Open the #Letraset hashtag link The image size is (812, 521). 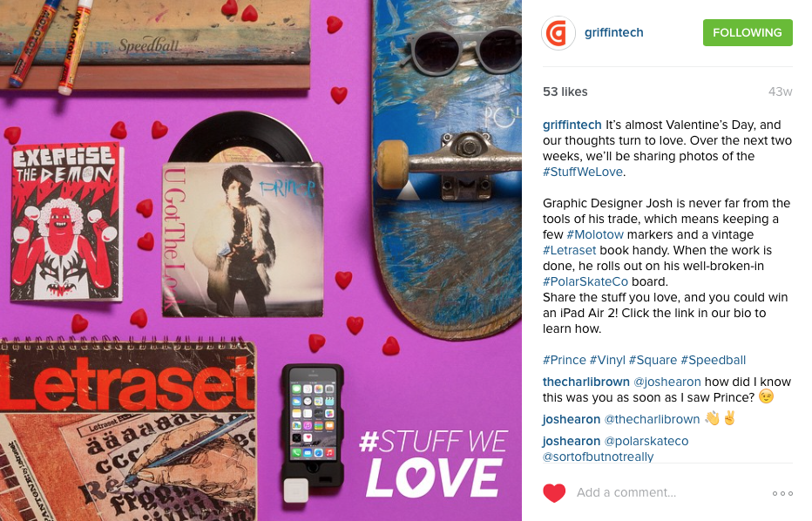click(569, 251)
